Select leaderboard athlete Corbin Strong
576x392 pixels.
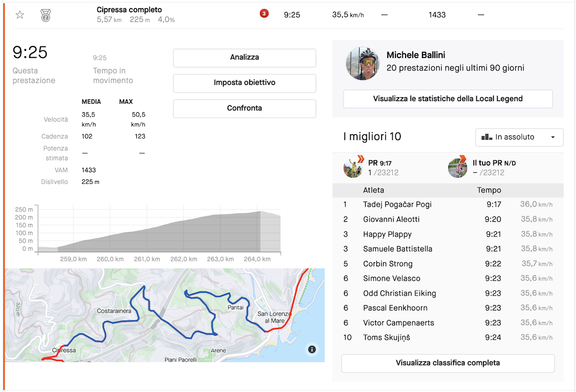tap(388, 264)
